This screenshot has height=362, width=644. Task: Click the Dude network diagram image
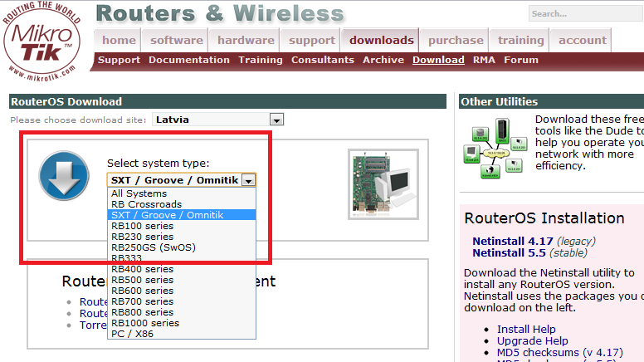click(495, 148)
